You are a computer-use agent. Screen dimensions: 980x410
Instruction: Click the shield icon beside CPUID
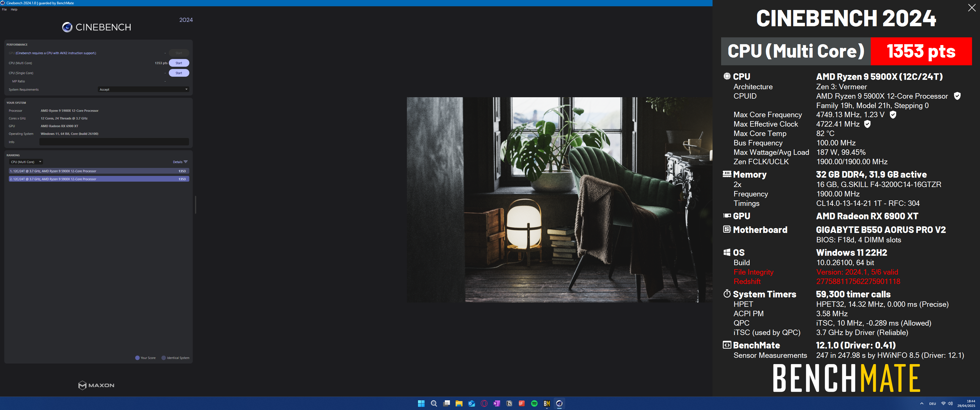(x=957, y=96)
